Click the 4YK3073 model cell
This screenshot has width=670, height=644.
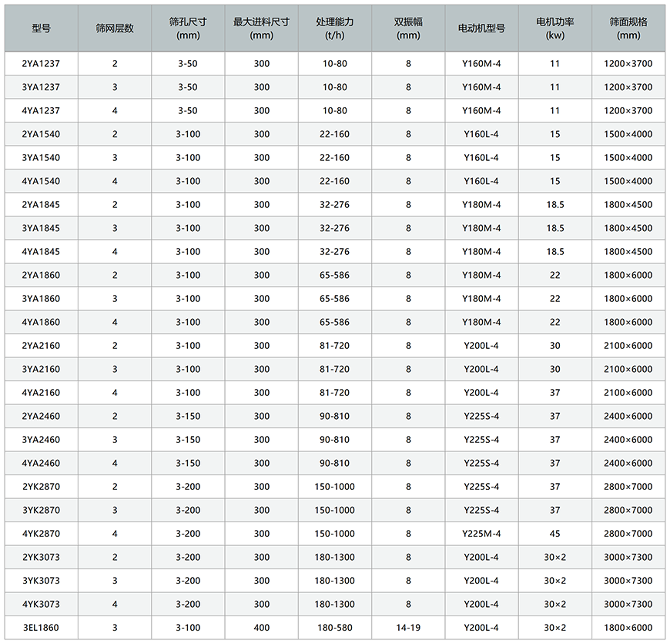tap(41, 604)
